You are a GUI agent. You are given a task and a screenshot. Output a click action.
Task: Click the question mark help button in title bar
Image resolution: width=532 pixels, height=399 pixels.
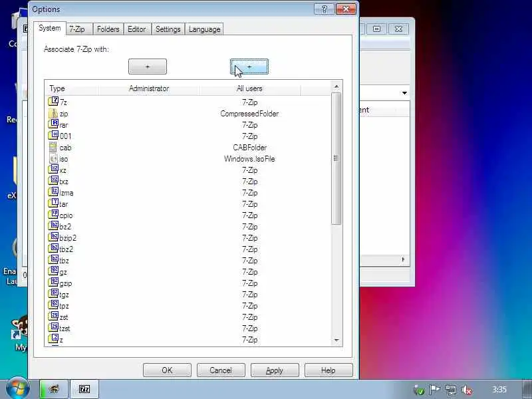point(324,9)
